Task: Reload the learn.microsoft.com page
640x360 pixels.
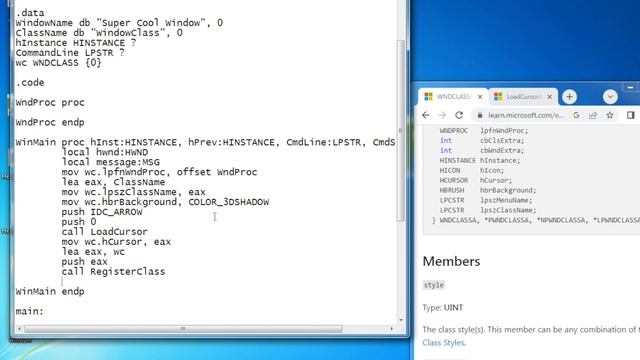Action: tap(459, 115)
